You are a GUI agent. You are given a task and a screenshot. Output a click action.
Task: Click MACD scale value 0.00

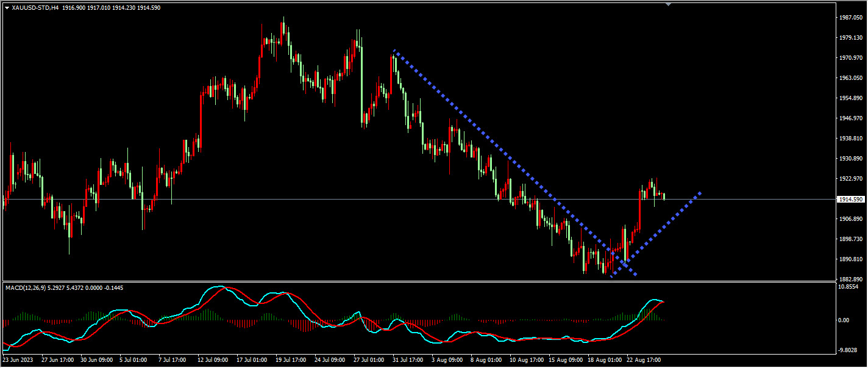coord(844,320)
